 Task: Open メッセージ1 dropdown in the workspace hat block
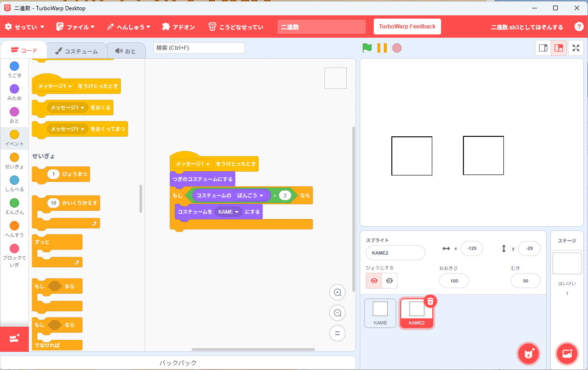(193, 164)
